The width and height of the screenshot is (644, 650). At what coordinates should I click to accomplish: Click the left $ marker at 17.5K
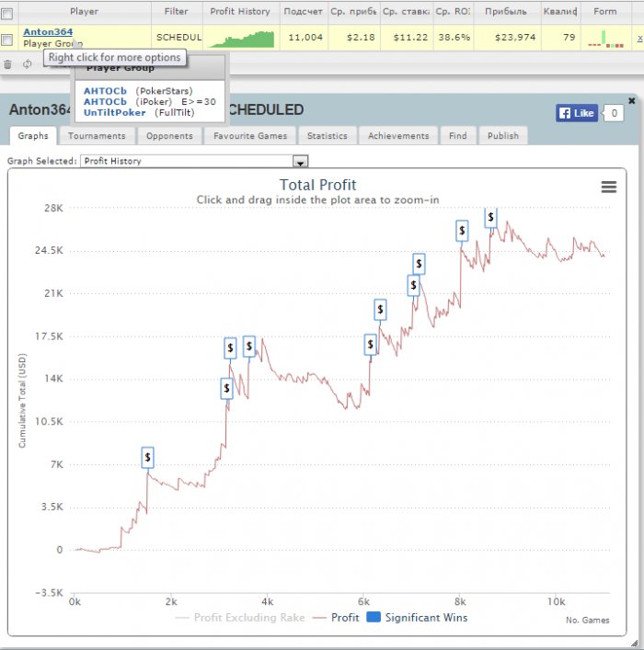(230, 348)
